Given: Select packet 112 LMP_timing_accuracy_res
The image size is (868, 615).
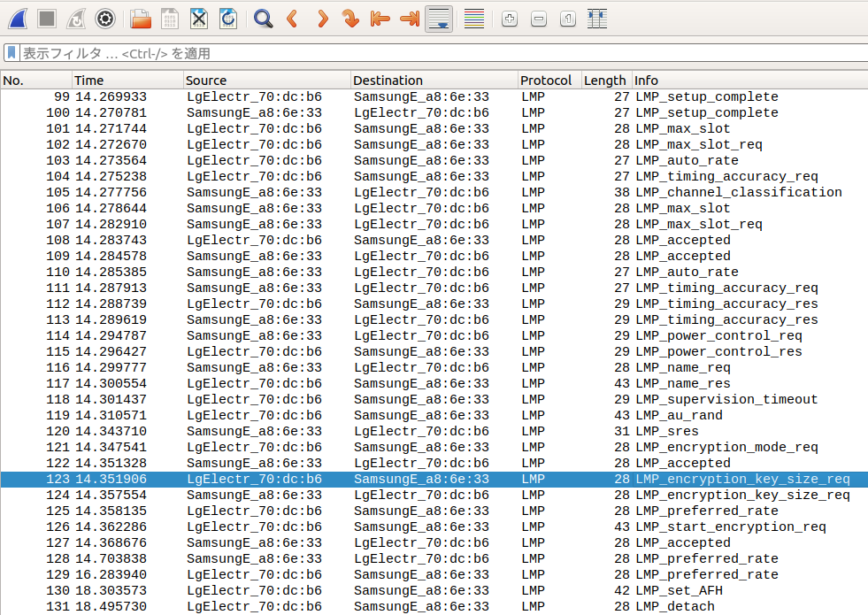Looking at the screenshot, I should tap(434, 304).
